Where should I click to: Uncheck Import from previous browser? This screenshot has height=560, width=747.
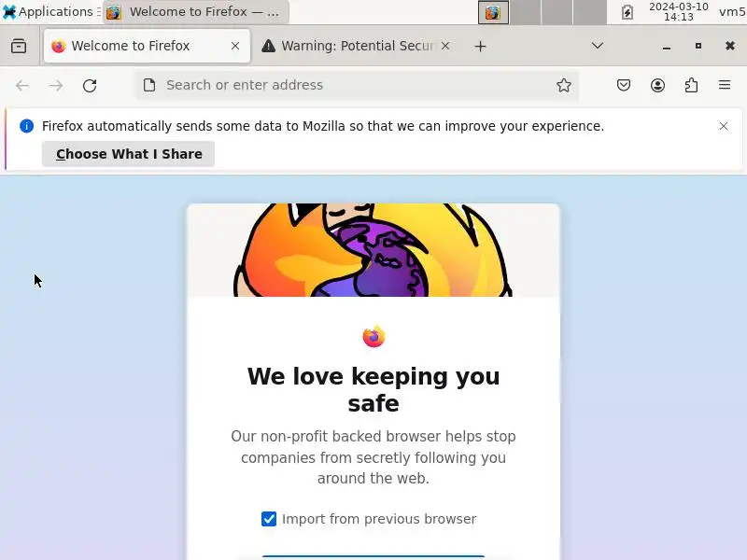269,519
